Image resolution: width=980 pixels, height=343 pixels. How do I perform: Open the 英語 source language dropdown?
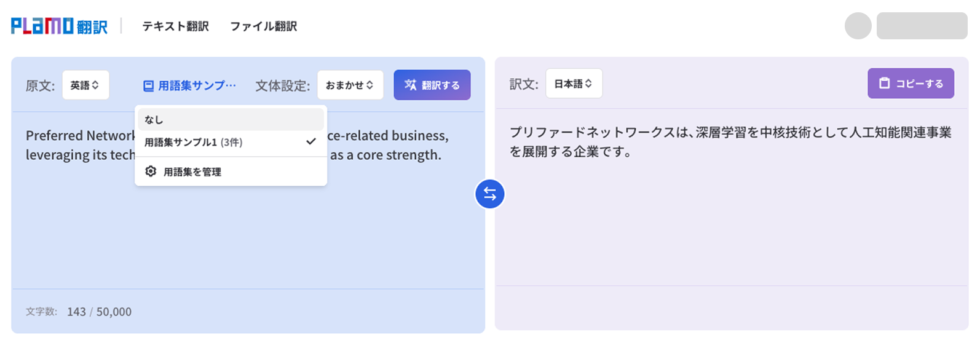tap(85, 85)
